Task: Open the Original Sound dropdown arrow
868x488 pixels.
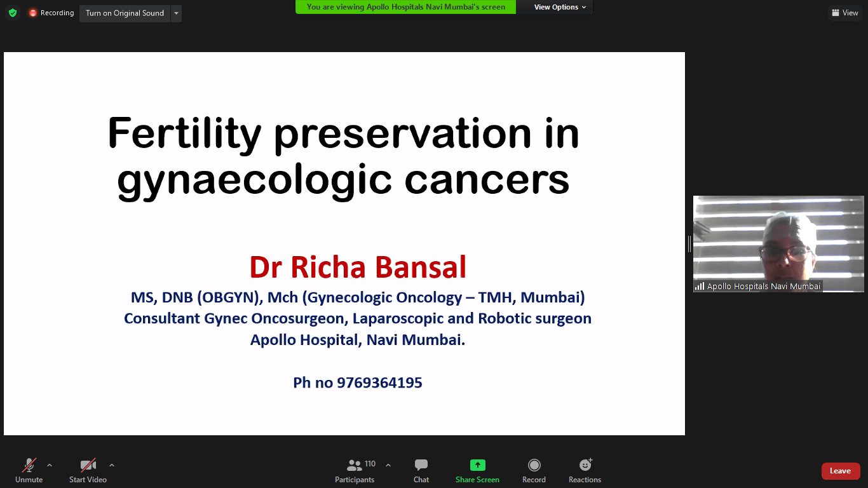Action: click(x=176, y=13)
